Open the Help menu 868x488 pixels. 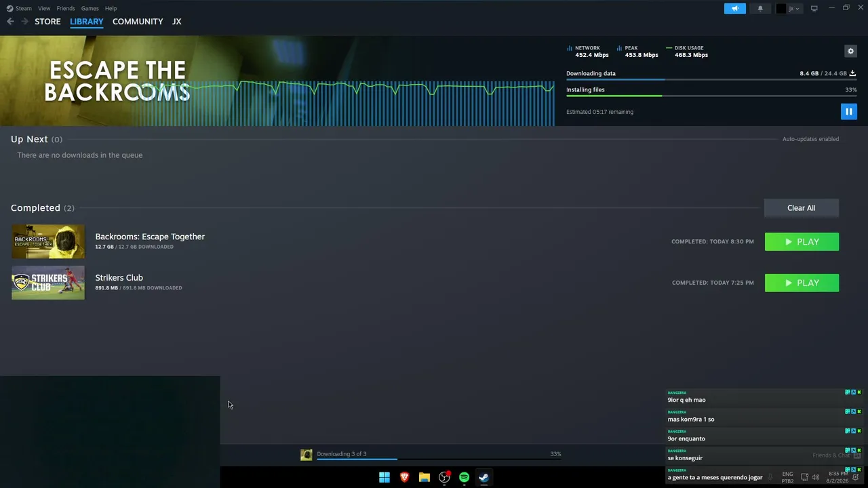click(111, 8)
